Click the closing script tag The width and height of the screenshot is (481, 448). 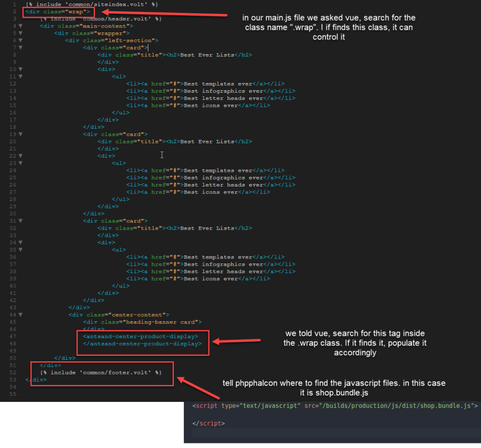click(209, 423)
